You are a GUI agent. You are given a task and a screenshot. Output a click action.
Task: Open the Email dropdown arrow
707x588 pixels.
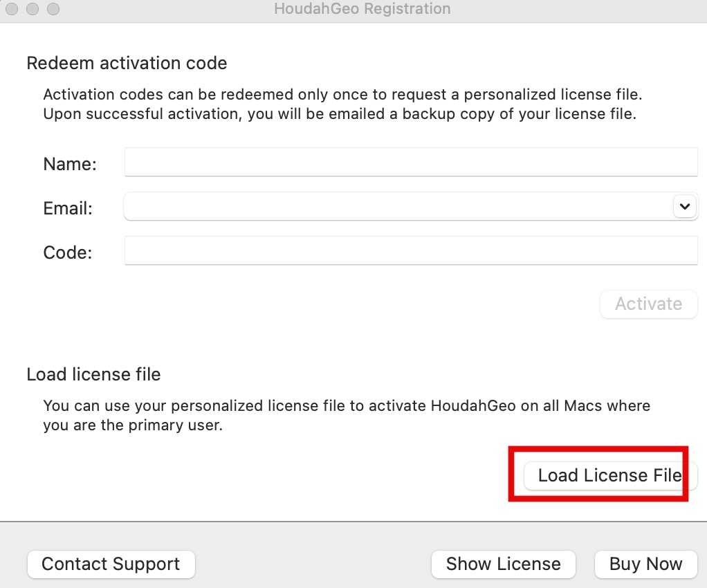click(684, 207)
